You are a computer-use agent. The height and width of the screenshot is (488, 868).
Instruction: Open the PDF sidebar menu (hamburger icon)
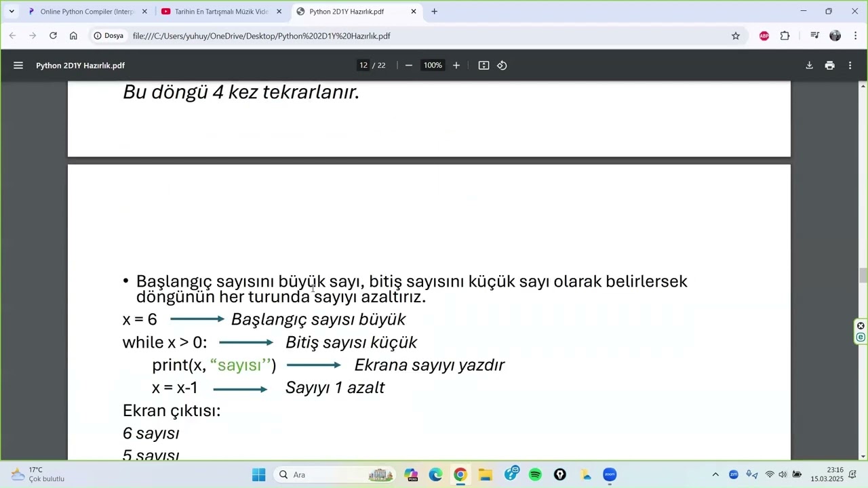pos(18,66)
